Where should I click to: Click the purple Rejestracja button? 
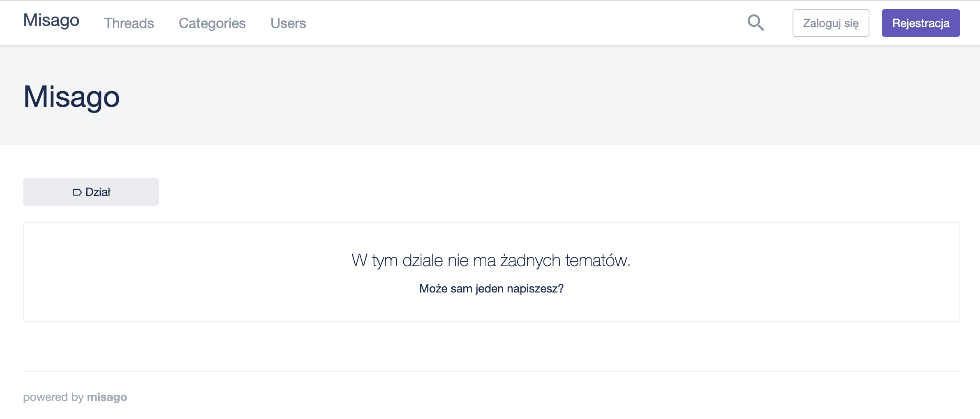coord(920,23)
